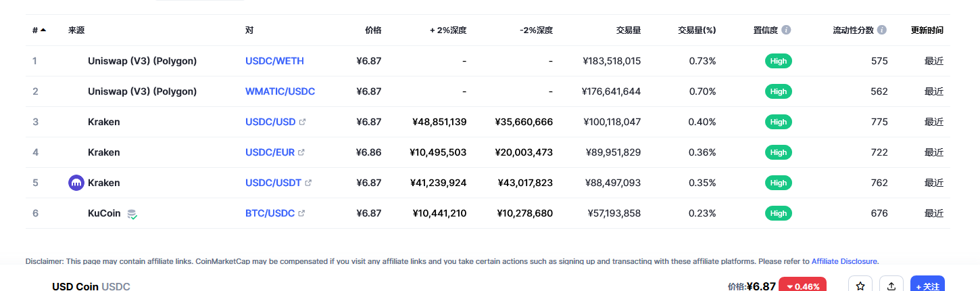This screenshot has height=291, width=980.
Task: Sort by the 价格 column header
Action: [x=373, y=30]
